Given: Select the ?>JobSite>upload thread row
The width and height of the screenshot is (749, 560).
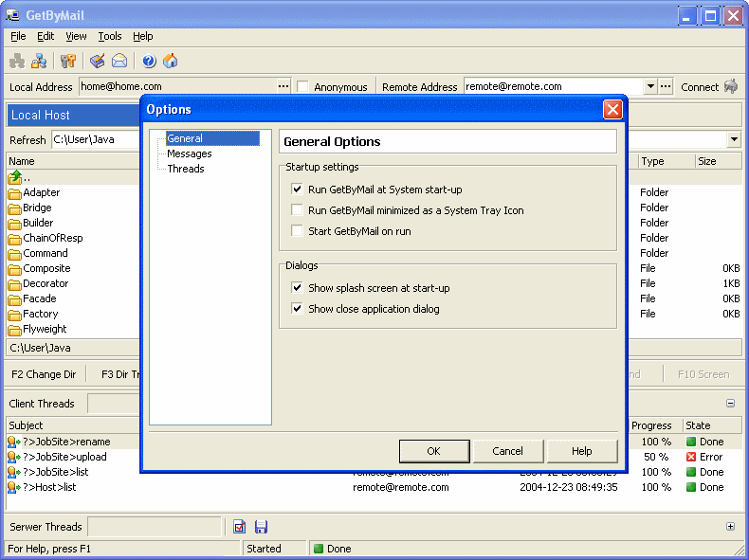Looking at the screenshot, I should [73, 457].
